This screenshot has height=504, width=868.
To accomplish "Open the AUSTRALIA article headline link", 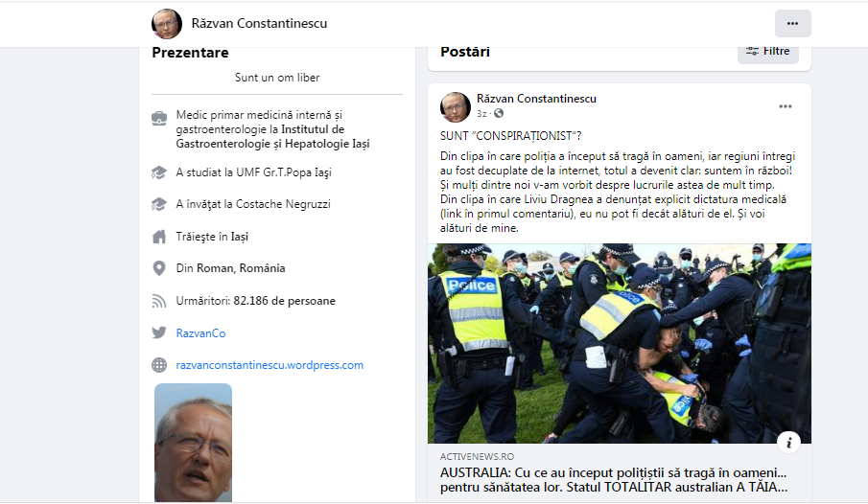I will click(x=614, y=480).
